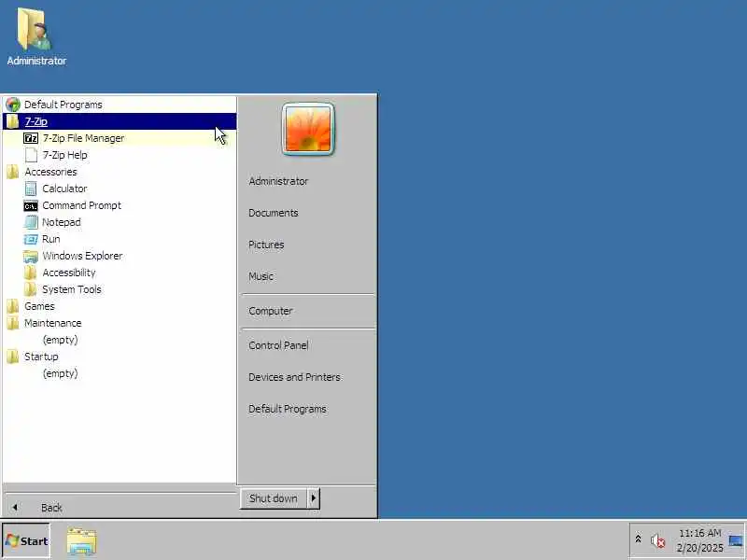Click the Shut down button

pyautogui.click(x=274, y=498)
